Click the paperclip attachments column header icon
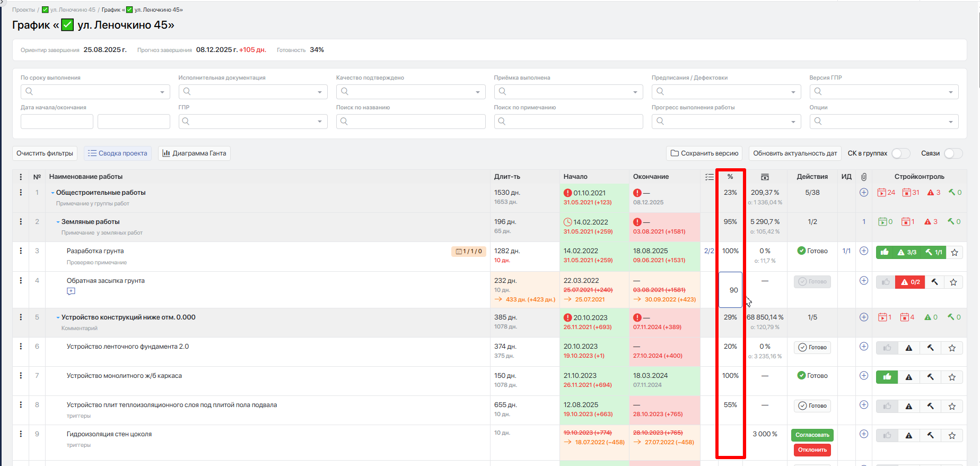Screen dimensions: 980x466 (x=864, y=177)
